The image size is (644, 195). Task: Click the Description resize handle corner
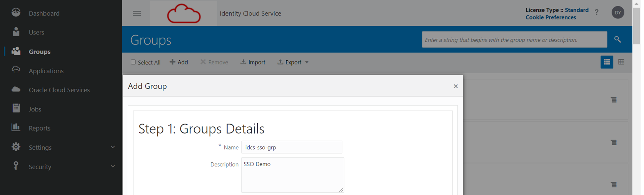pos(341,190)
